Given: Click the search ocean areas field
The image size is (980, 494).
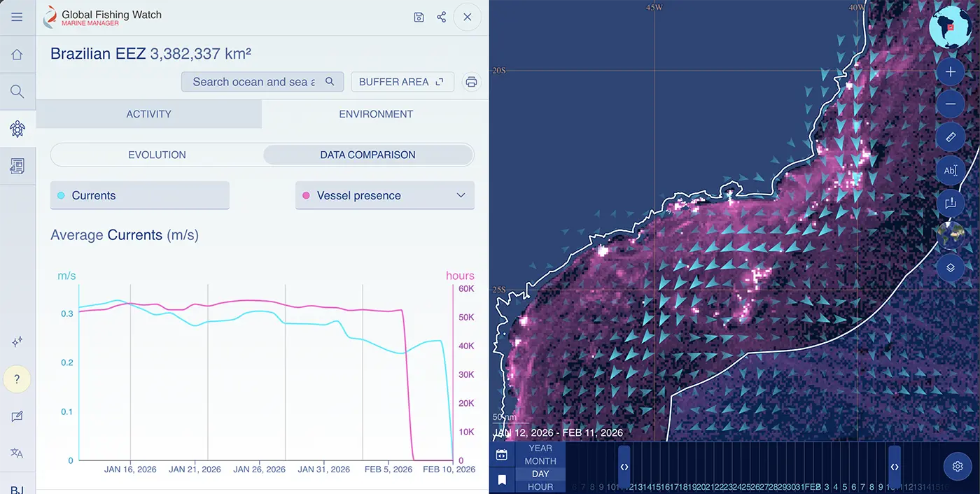Looking at the screenshot, I should [254, 82].
